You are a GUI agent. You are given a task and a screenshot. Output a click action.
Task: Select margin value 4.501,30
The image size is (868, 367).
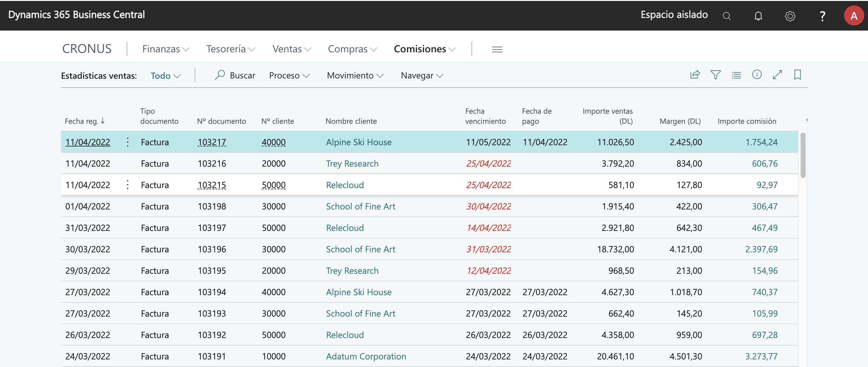tap(685, 356)
